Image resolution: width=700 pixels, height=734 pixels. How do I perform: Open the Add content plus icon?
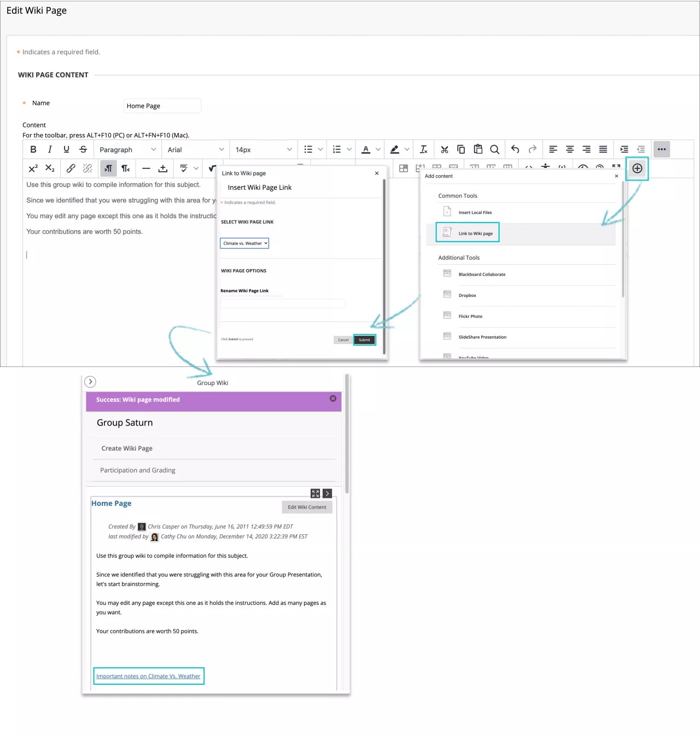click(637, 168)
